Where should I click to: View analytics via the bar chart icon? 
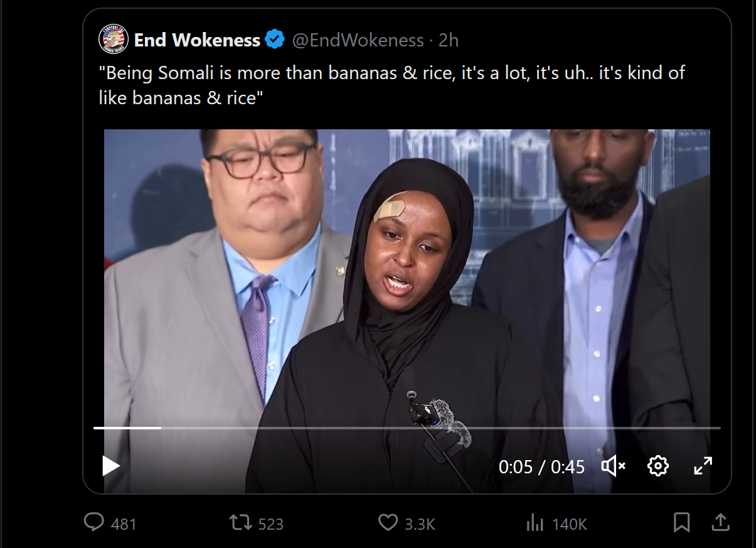pyautogui.click(x=535, y=522)
